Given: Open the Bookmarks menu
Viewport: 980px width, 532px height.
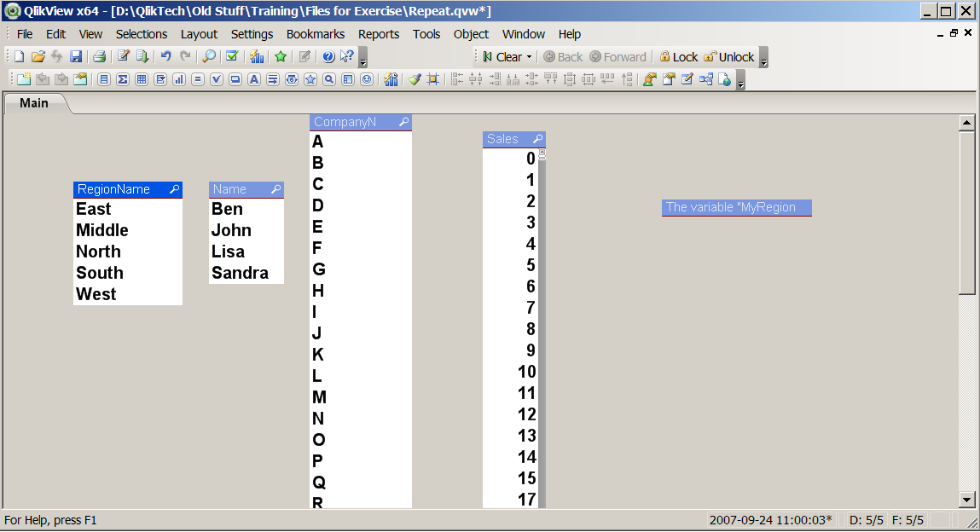Looking at the screenshot, I should click(x=316, y=34).
